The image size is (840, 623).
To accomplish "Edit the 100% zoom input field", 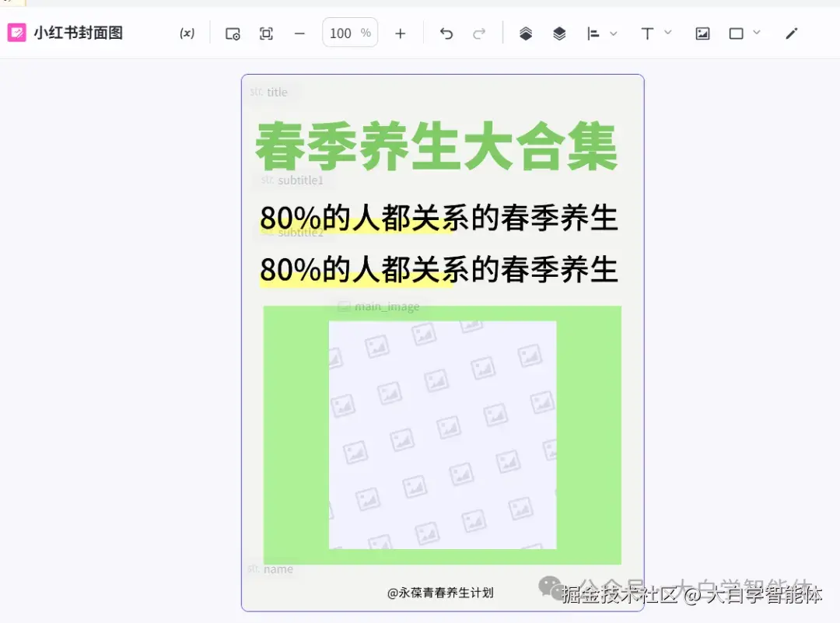I will 349,33.
